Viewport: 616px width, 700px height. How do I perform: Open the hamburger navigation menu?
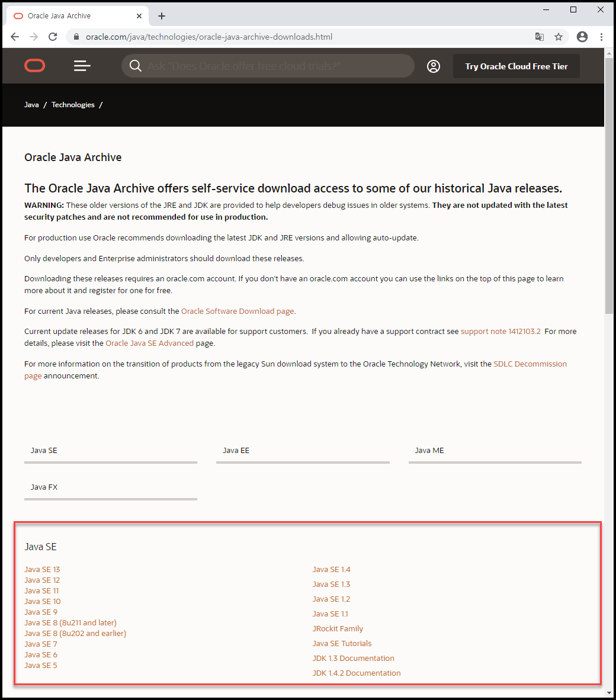[x=82, y=66]
